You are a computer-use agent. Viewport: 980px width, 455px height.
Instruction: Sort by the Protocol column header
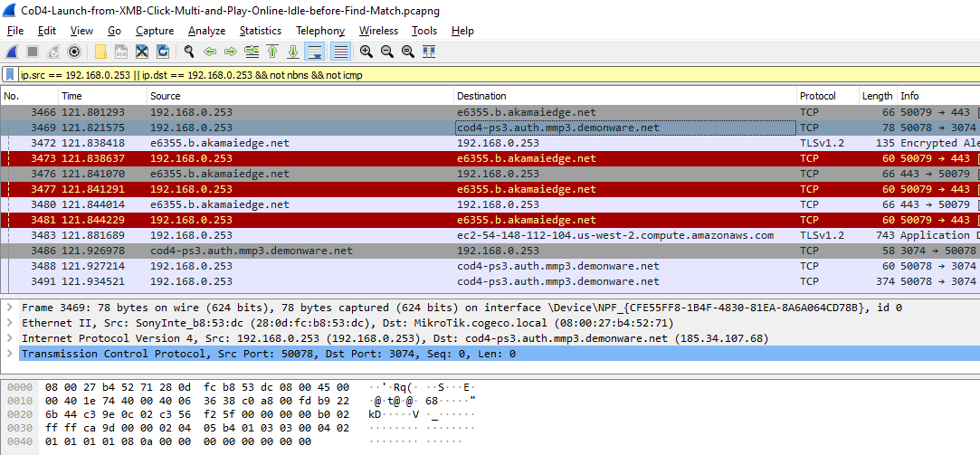pos(828,96)
